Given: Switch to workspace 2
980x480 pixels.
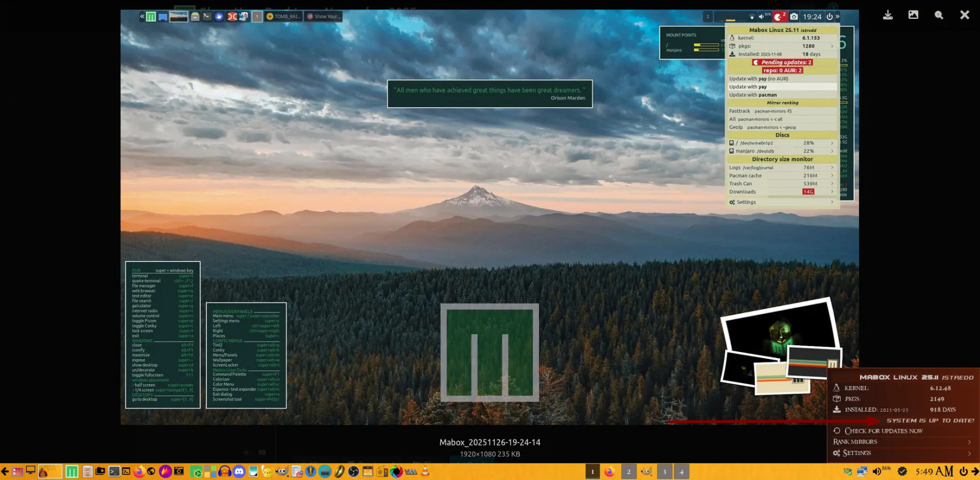Looking at the screenshot, I should pyautogui.click(x=629, y=472).
